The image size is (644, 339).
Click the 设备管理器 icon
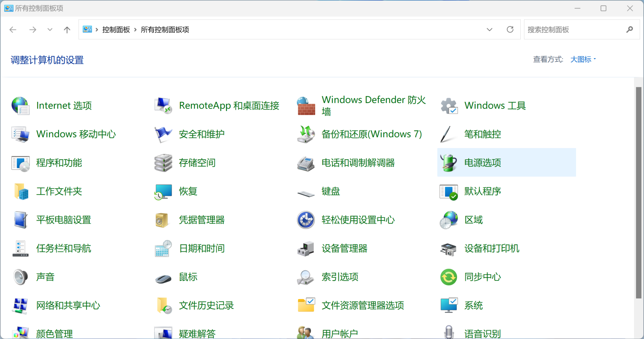tap(306, 248)
